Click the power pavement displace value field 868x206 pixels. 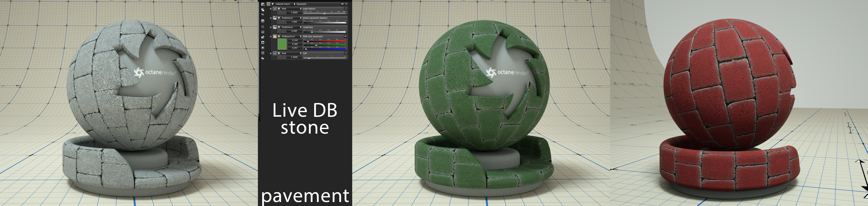[x=295, y=22]
